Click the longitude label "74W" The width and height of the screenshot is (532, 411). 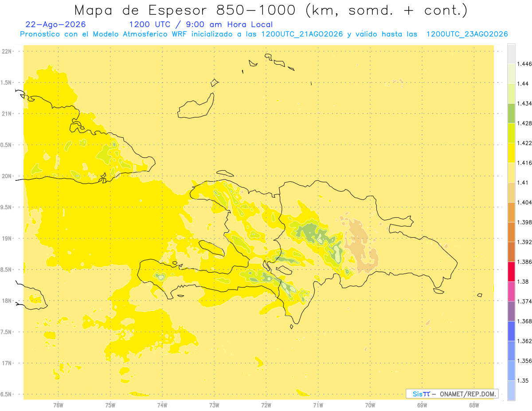162,405
